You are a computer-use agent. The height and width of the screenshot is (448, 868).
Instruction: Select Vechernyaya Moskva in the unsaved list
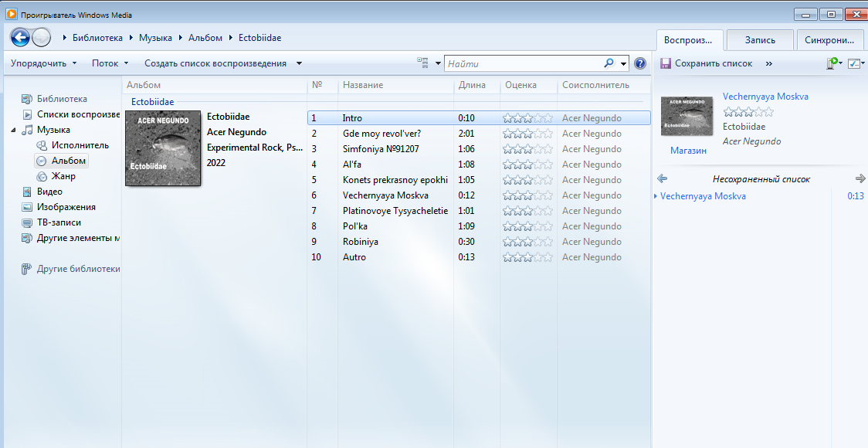tap(703, 196)
